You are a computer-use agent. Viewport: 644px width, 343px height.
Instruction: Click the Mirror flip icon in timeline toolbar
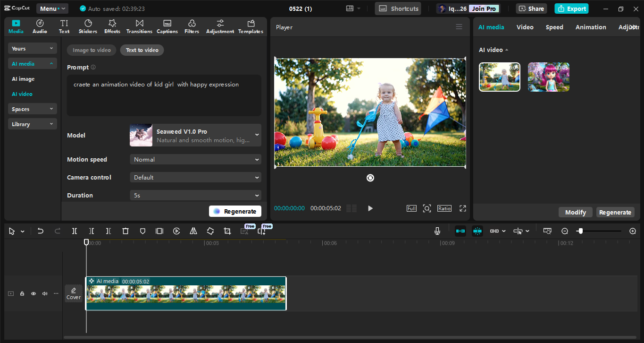tap(193, 231)
